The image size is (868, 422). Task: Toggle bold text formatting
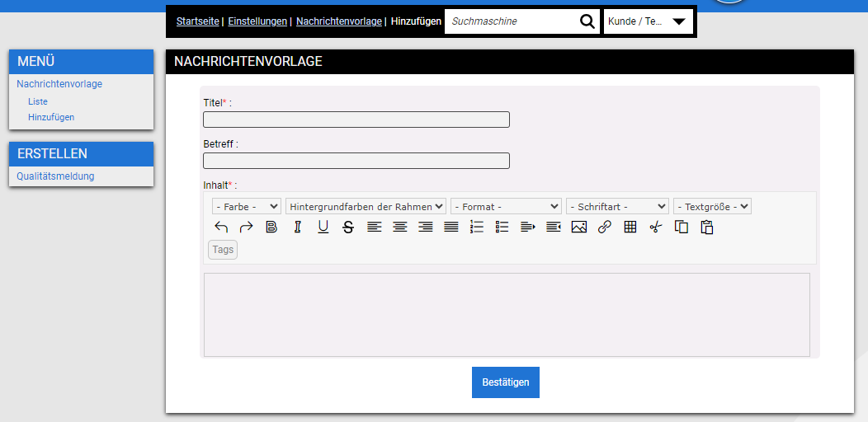pyautogui.click(x=271, y=227)
